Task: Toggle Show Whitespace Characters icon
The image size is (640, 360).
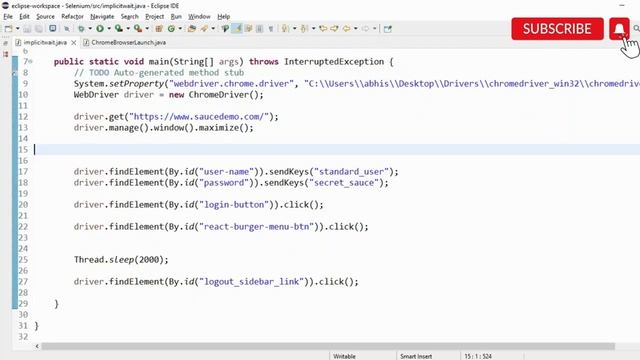Action: (x=270, y=29)
